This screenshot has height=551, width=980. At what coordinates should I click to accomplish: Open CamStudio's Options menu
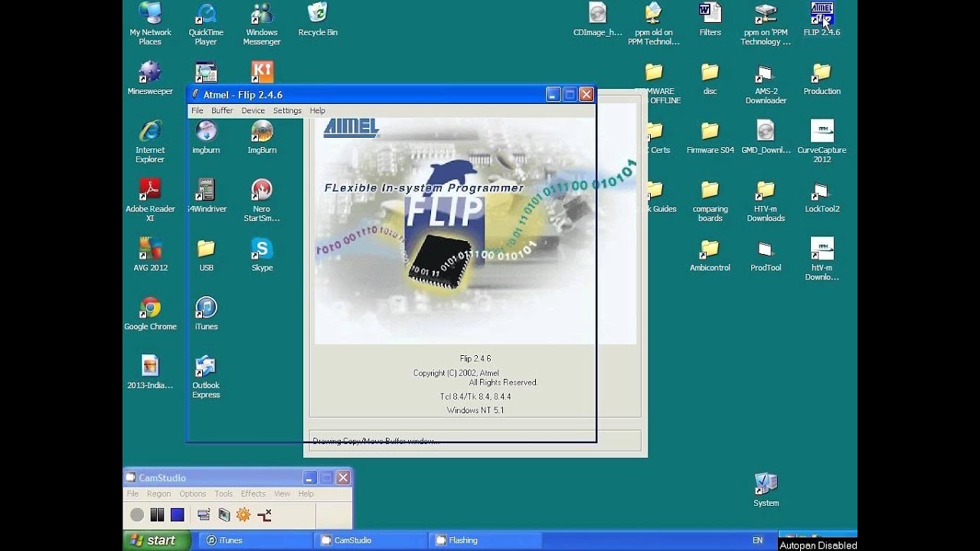tap(192, 494)
